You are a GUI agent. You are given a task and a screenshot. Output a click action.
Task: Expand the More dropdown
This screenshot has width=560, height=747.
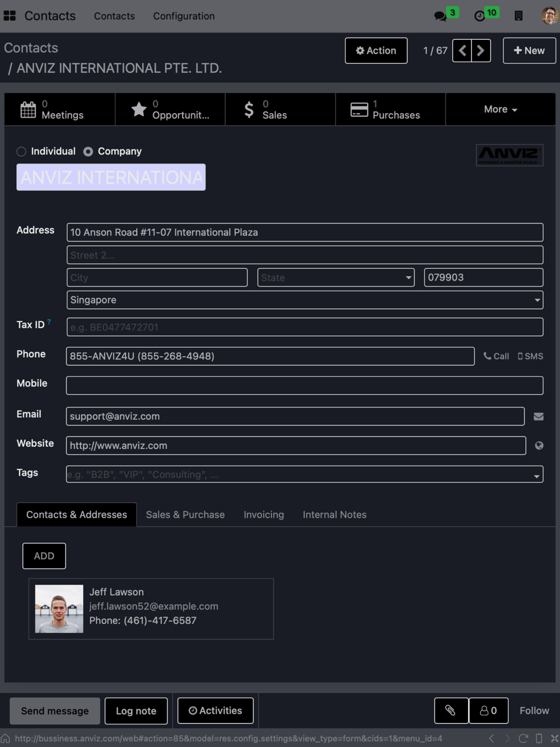(x=501, y=109)
